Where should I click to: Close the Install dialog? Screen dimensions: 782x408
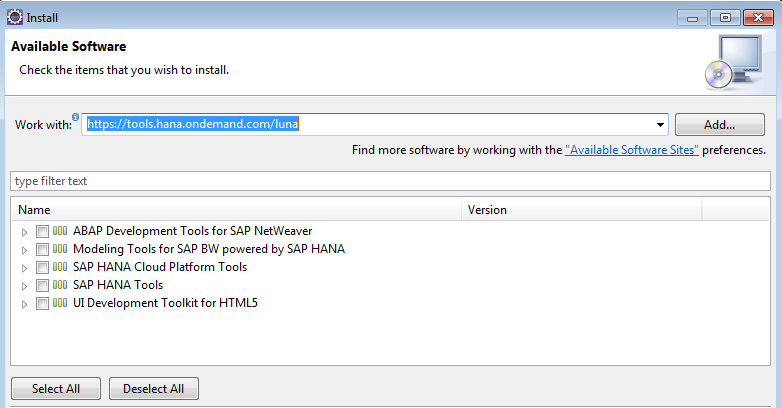(x=759, y=18)
